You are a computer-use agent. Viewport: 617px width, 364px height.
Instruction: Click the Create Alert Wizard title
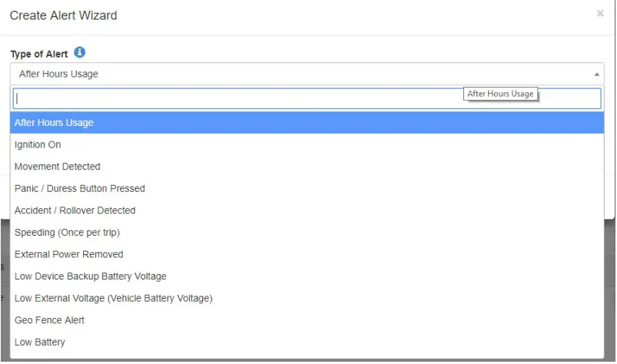[x=64, y=15]
